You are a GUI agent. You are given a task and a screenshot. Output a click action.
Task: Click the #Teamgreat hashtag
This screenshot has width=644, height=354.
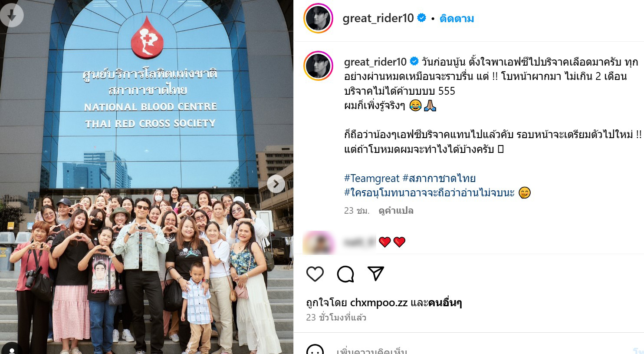[371, 178]
